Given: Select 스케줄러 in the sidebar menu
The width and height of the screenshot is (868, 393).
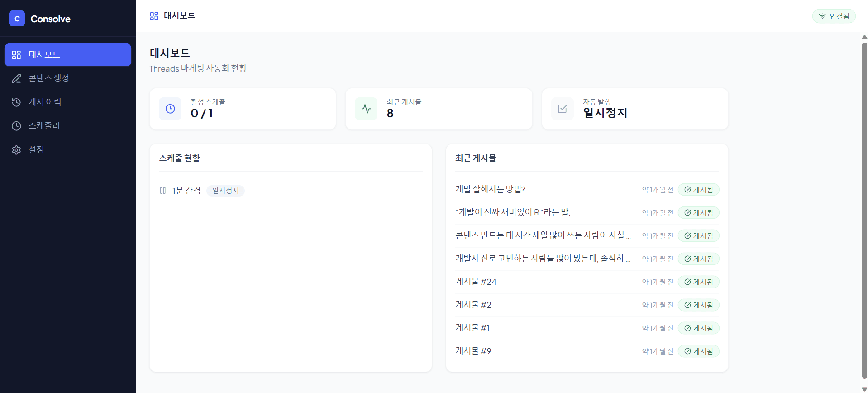Looking at the screenshot, I should click(x=43, y=125).
